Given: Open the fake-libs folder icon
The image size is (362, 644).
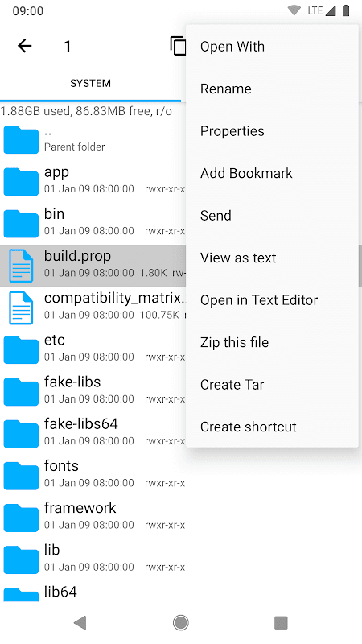Looking at the screenshot, I should coord(21,391).
